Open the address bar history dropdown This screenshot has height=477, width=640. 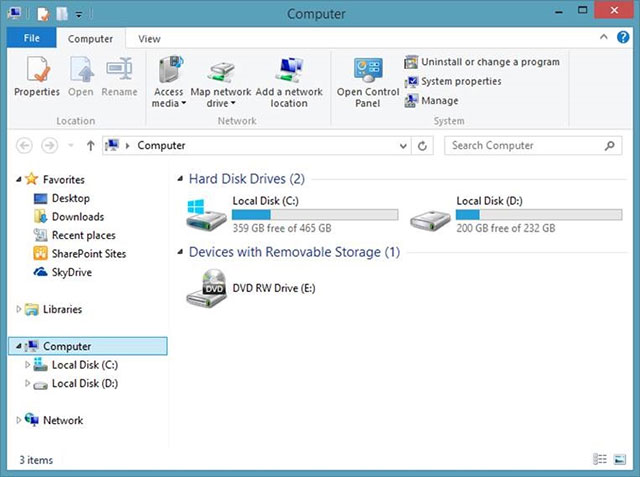[x=403, y=146]
